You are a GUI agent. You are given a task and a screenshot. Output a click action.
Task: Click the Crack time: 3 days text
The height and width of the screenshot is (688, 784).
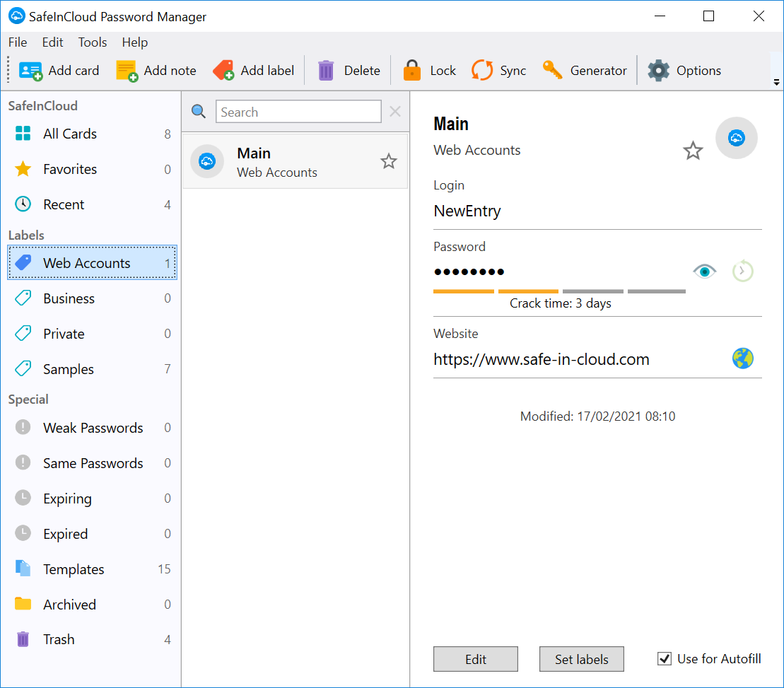[x=560, y=303]
